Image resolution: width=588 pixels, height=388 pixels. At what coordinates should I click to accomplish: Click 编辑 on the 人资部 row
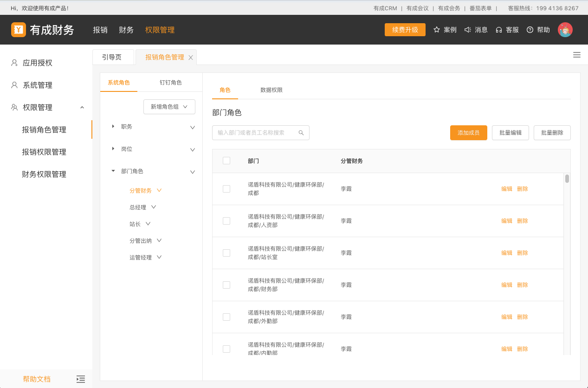(x=506, y=220)
